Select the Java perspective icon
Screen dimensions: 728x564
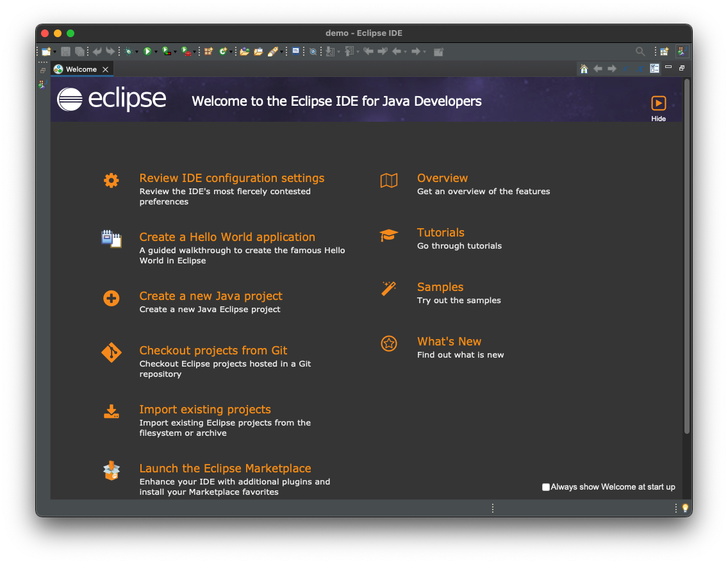coord(682,51)
